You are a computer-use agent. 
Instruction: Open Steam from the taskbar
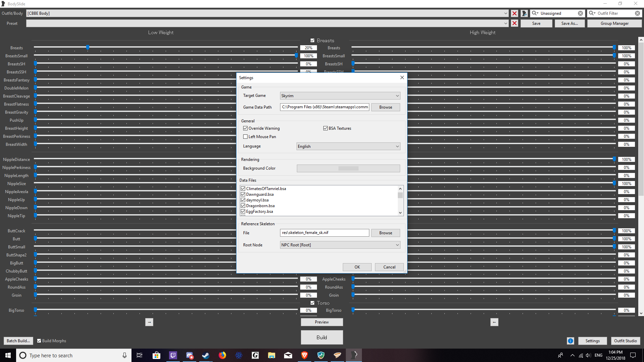click(206, 355)
